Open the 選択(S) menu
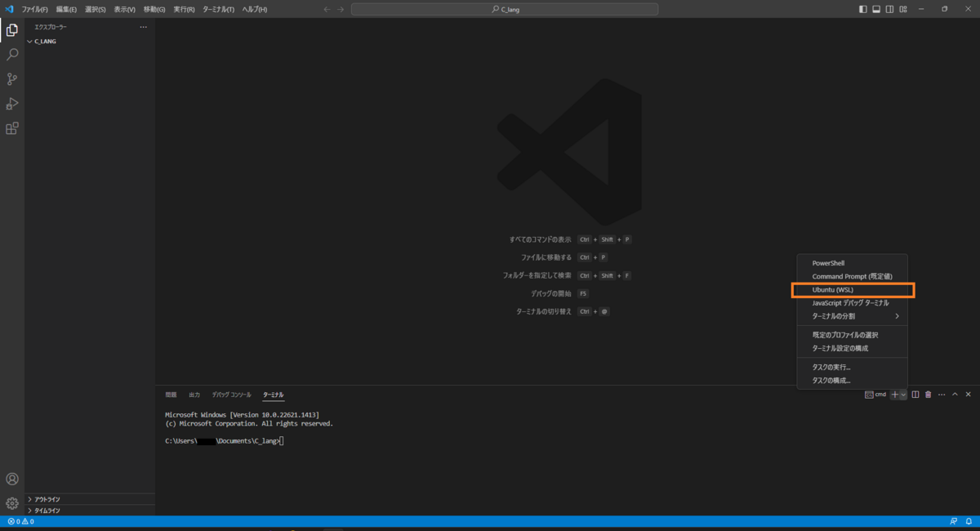This screenshot has height=531, width=980. pyautogui.click(x=95, y=9)
